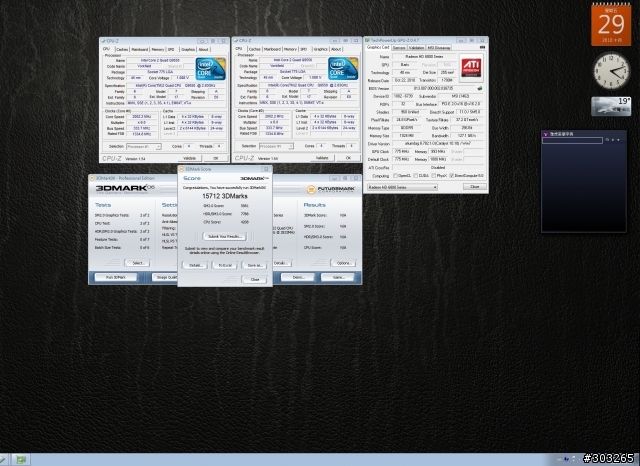Click Validate in the left CPU-Z window

(x=190, y=158)
